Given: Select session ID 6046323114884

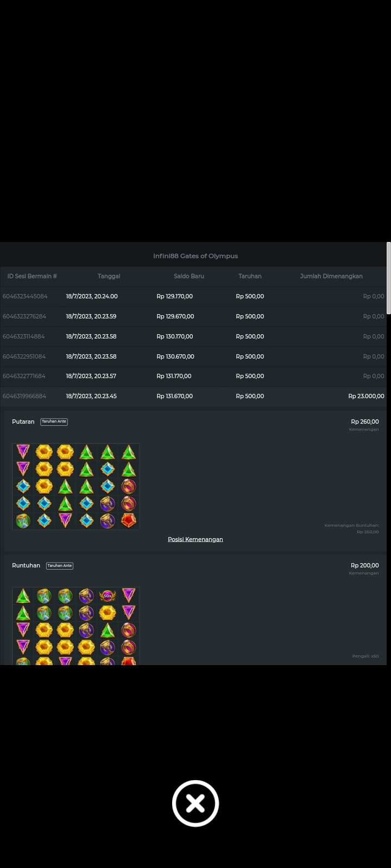Looking at the screenshot, I should coord(24,336).
